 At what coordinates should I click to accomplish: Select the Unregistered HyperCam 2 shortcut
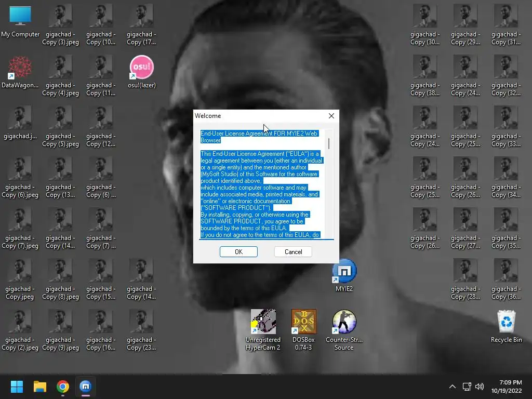tap(263, 330)
